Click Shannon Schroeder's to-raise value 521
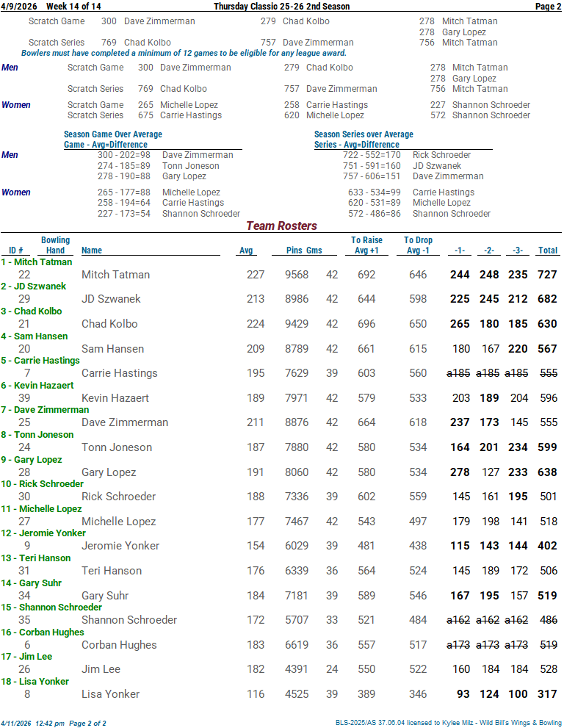Viewport: 564px width, 728px height. 366,620
